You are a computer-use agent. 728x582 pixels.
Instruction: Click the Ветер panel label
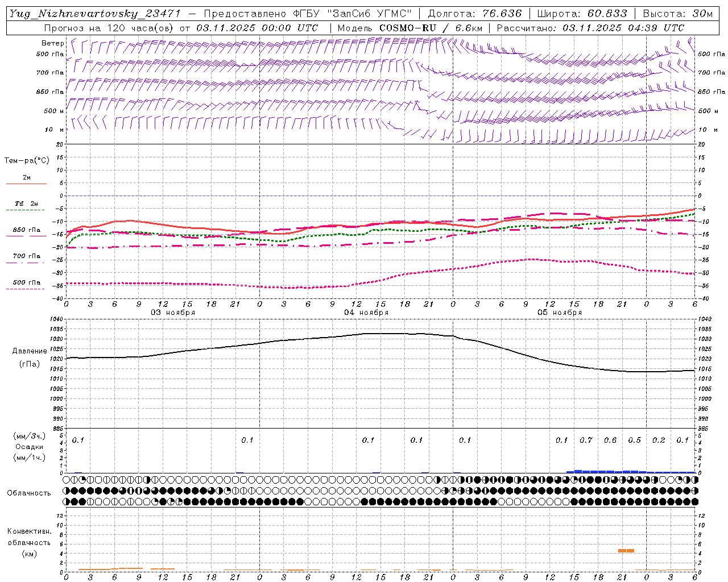[x=53, y=43]
